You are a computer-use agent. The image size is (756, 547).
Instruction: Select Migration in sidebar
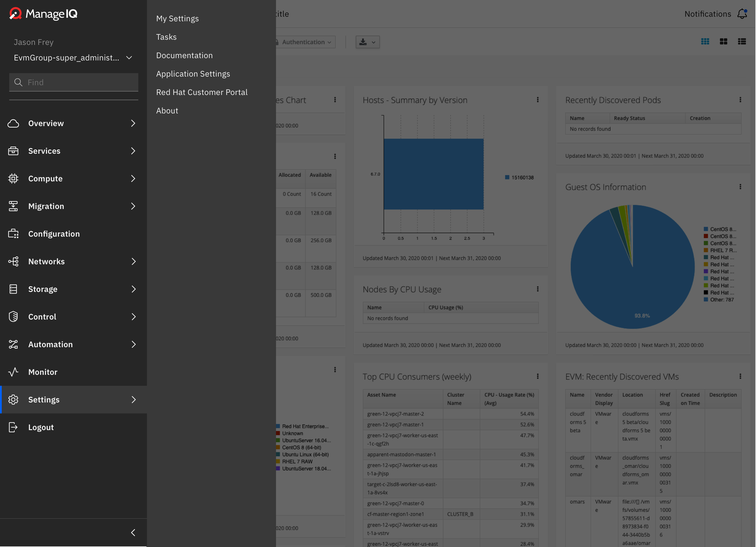(x=46, y=206)
